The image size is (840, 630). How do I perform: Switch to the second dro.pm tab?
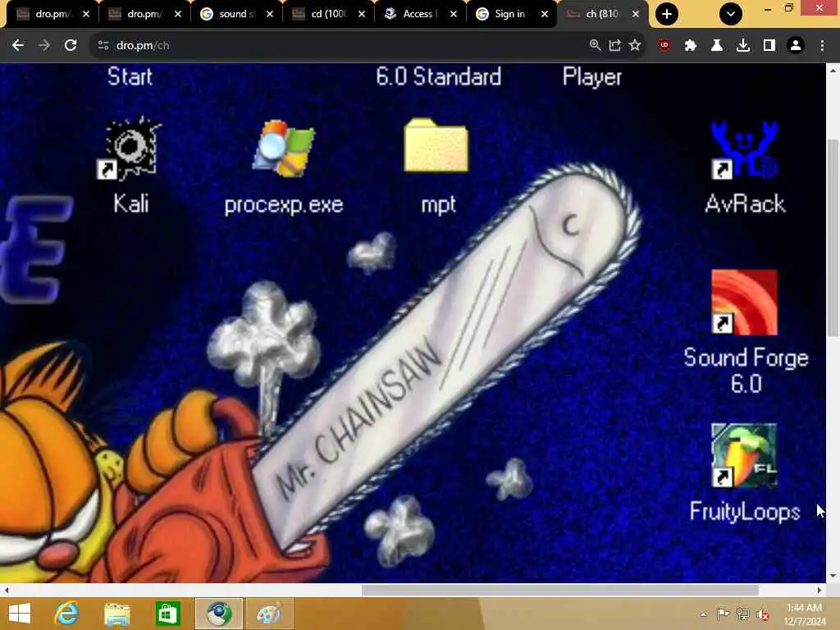click(144, 14)
